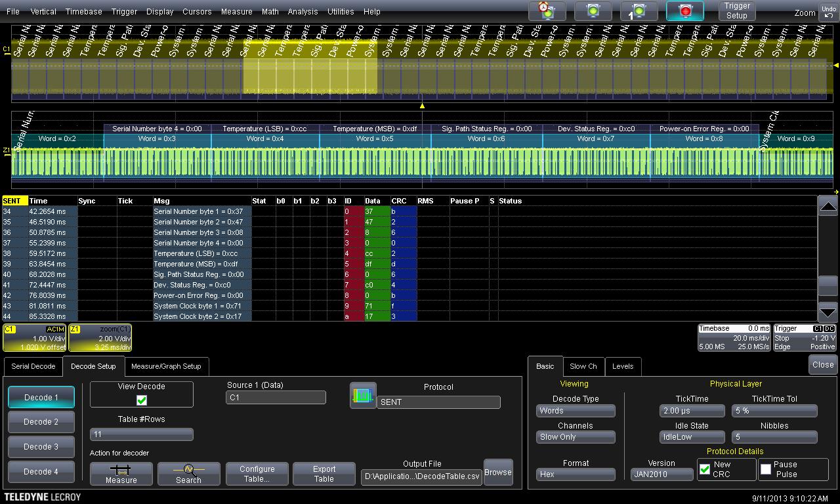Screen dimensions: 840x504
Task: Click the decode table scrollbar down arrow
Action: [828, 312]
